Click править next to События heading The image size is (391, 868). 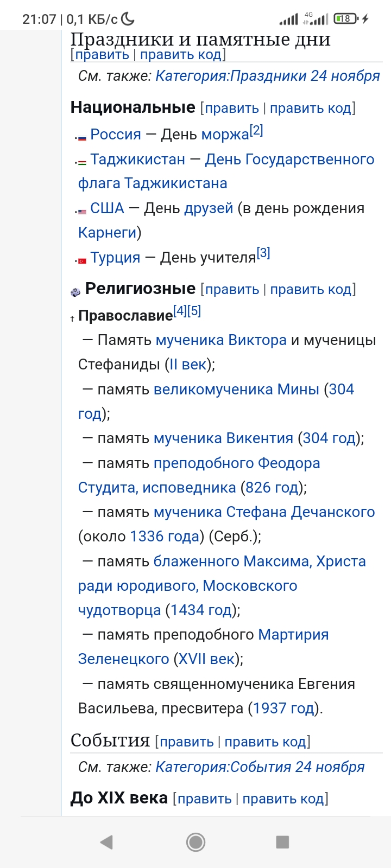click(187, 742)
